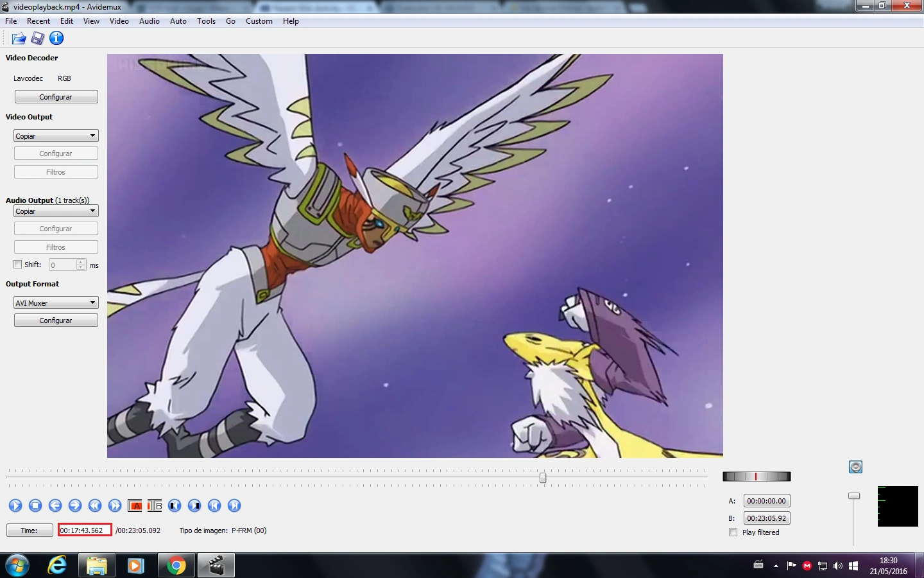Open the Recent menu
The width and height of the screenshot is (924, 578).
coord(38,21)
